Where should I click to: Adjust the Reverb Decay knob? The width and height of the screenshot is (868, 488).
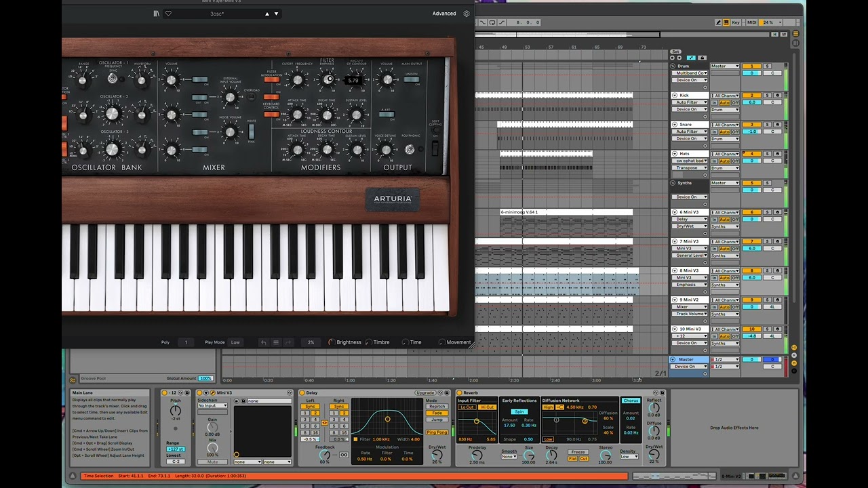pos(551,455)
